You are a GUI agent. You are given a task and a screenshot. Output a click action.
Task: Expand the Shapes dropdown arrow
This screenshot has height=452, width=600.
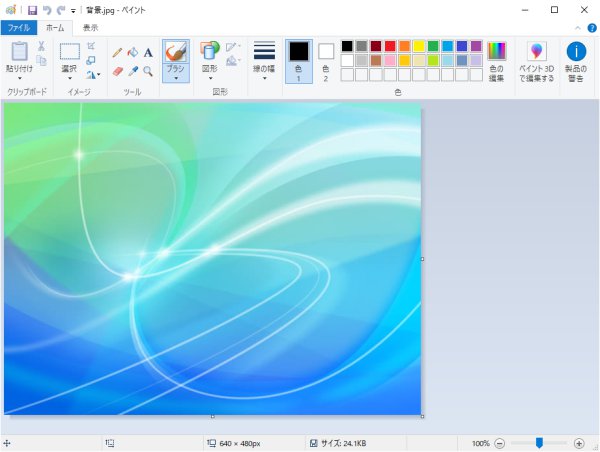tap(210, 78)
